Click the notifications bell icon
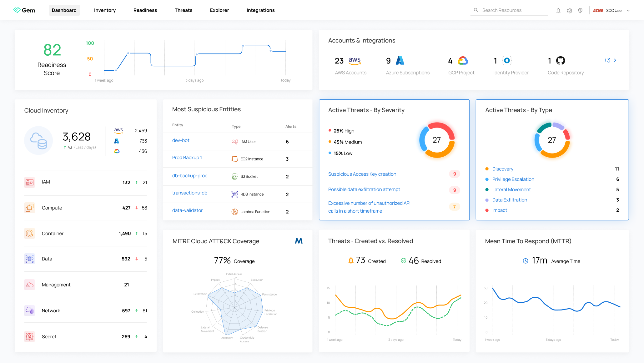 tap(558, 11)
